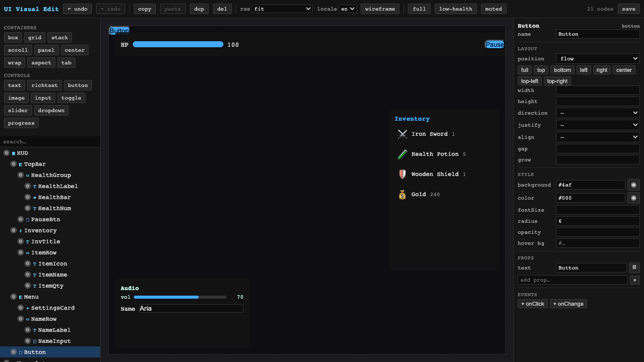This screenshot has height=362, width=644.
Task: Toggle visibility of the Menu node
Action: 14,297
